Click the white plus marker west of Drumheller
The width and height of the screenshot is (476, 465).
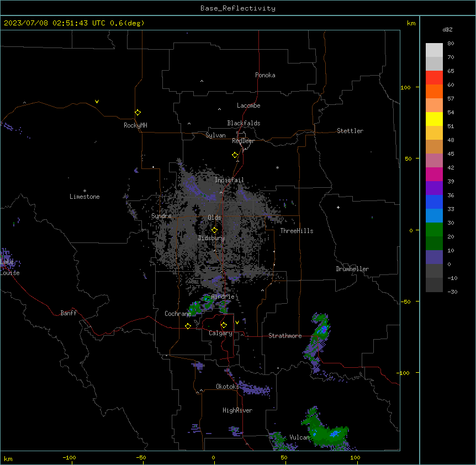(338, 207)
